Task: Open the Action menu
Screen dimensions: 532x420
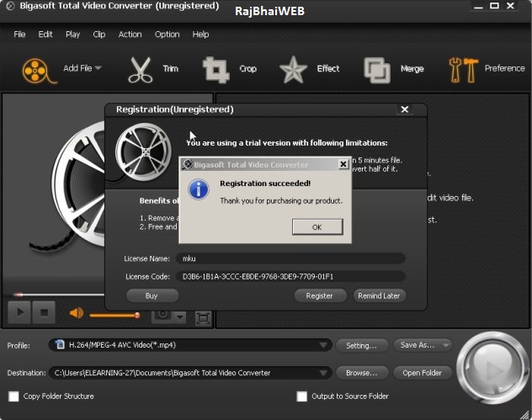Action: tap(130, 35)
